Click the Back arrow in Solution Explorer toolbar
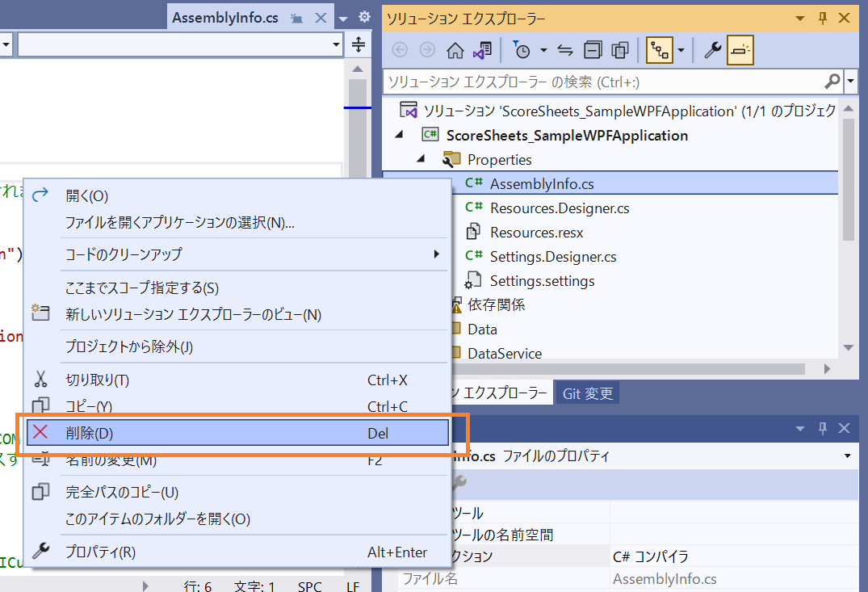 point(400,50)
